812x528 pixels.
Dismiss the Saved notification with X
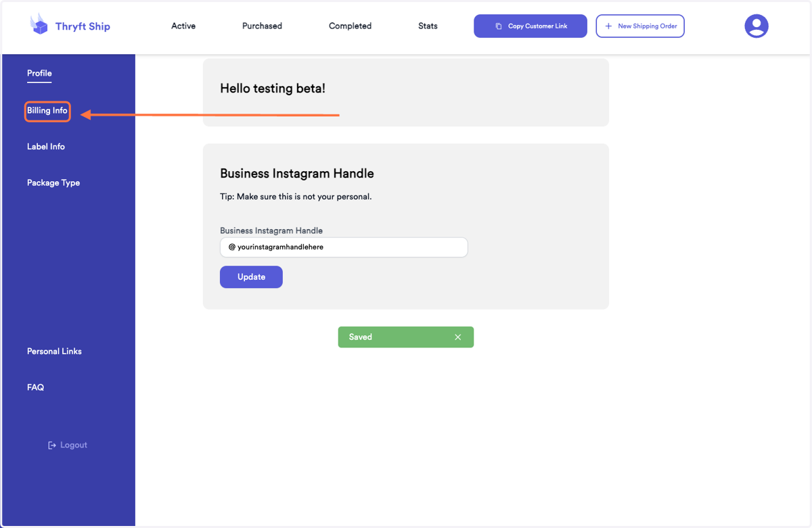[458, 337]
